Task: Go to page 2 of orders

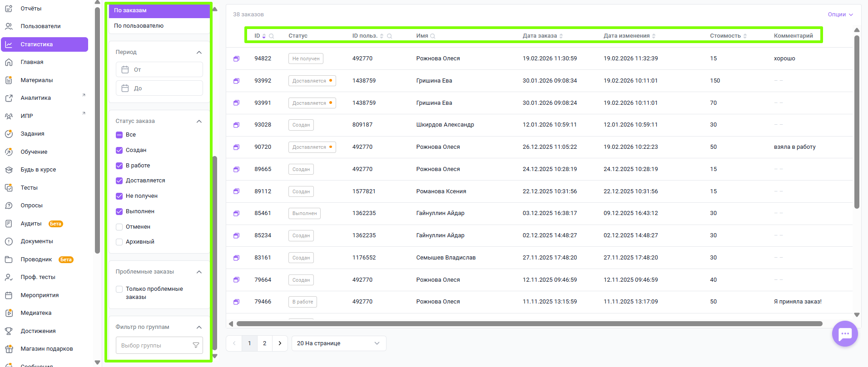Action: (265, 343)
